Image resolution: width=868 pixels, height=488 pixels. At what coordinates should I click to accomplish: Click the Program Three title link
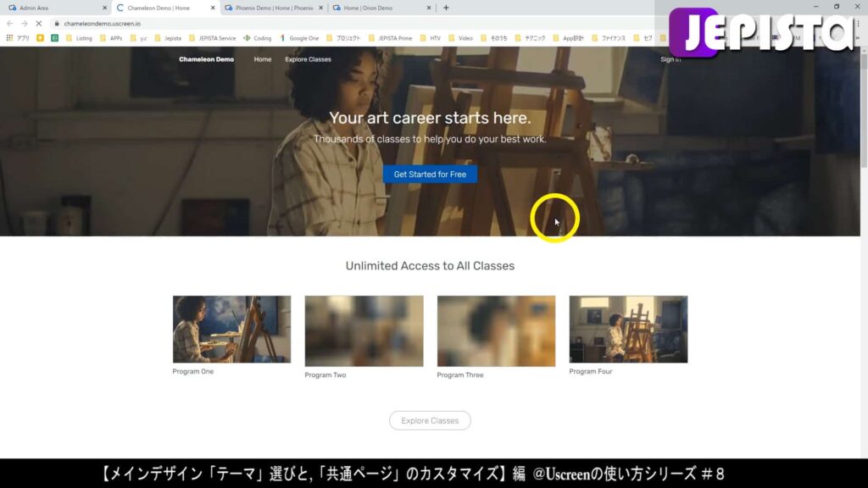click(460, 375)
